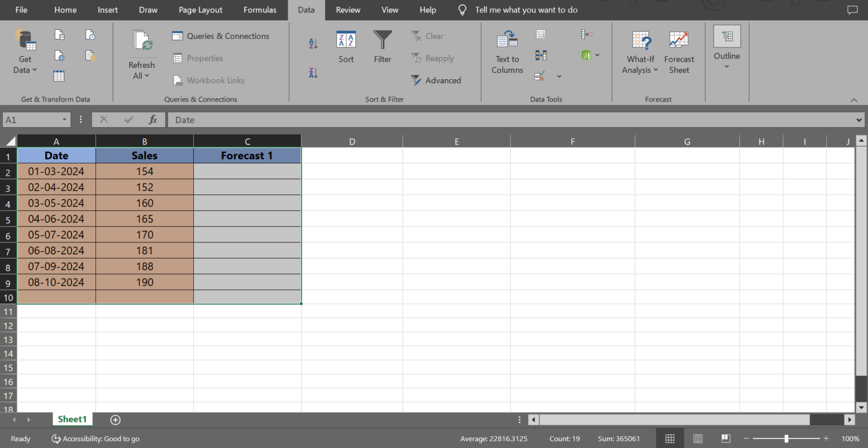The image size is (868, 448).
Task: Open the Formulas ribbon tab
Action: 260,10
